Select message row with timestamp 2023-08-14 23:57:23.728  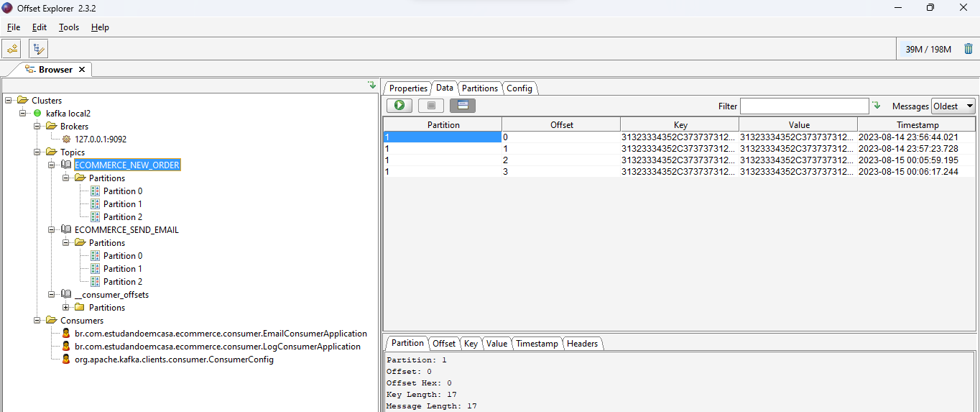coord(680,148)
